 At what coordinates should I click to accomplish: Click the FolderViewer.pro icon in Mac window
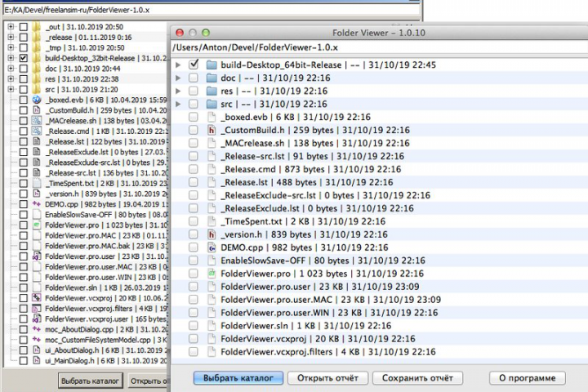[x=212, y=274]
